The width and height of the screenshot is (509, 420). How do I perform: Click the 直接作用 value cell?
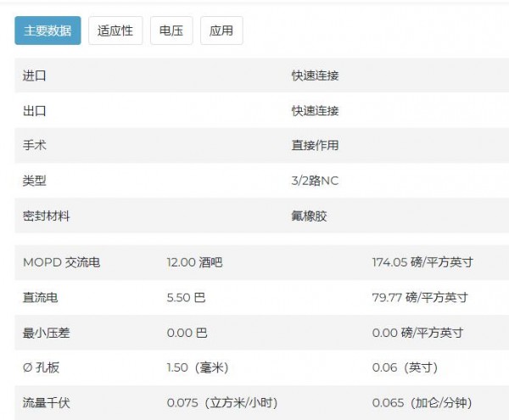315,146
